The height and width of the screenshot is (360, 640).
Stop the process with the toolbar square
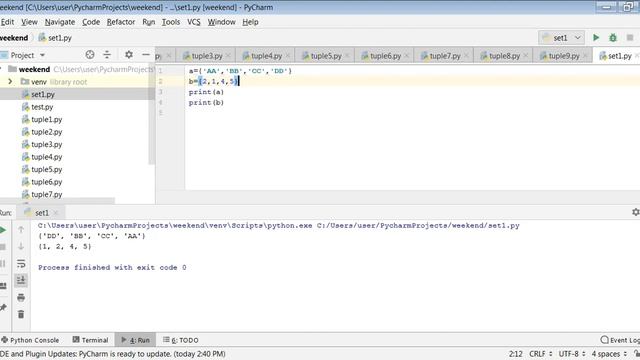pos(630,38)
